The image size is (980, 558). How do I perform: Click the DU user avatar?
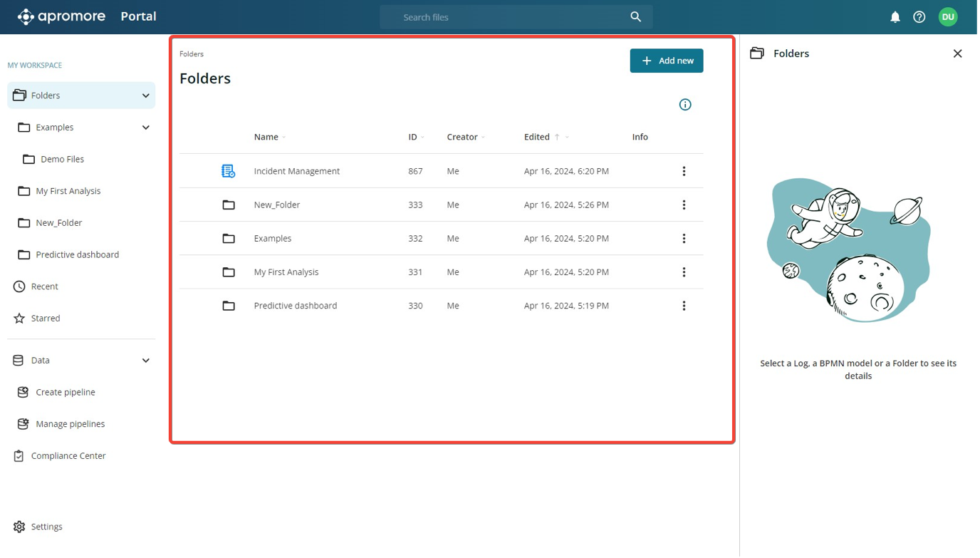coord(948,17)
